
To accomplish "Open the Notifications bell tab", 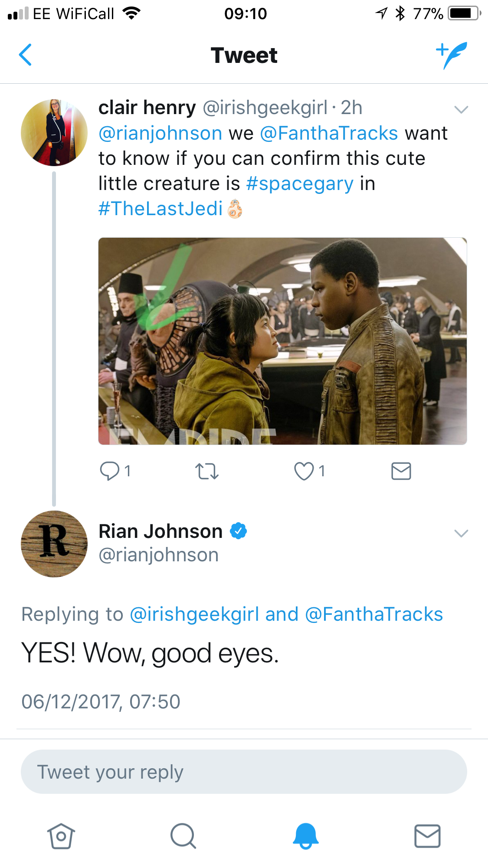I will pos(305,836).
